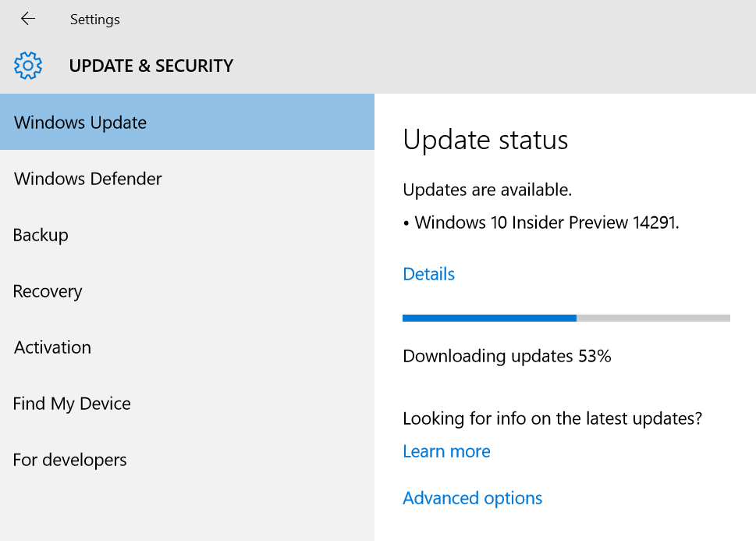This screenshot has width=756, height=541.
Task: Open the Recovery section
Action: pyautogui.click(x=48, y=291)
